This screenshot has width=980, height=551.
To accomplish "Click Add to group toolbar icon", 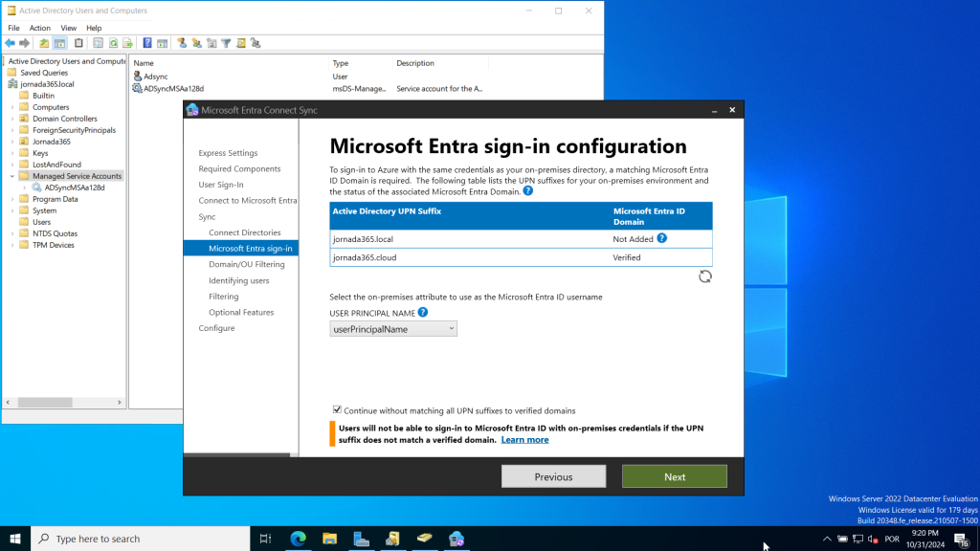I will coord(256,43).
